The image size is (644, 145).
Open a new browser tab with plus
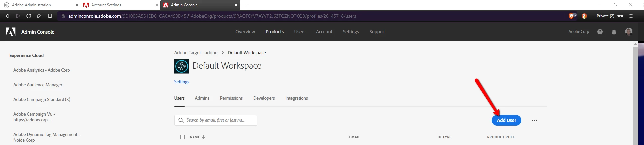tap(246, 5)
